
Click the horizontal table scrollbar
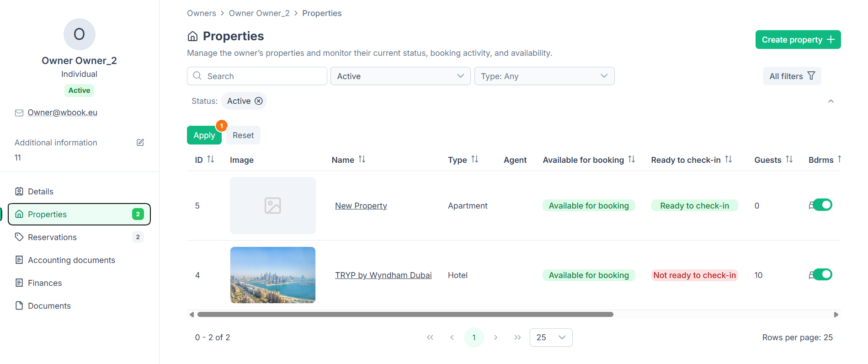[405, 315]
